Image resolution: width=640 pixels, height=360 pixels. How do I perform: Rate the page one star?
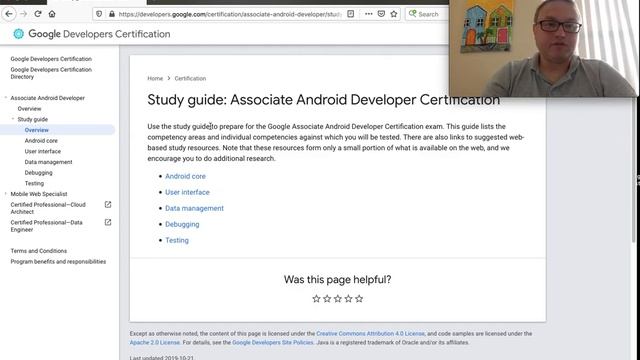point(316,299)
